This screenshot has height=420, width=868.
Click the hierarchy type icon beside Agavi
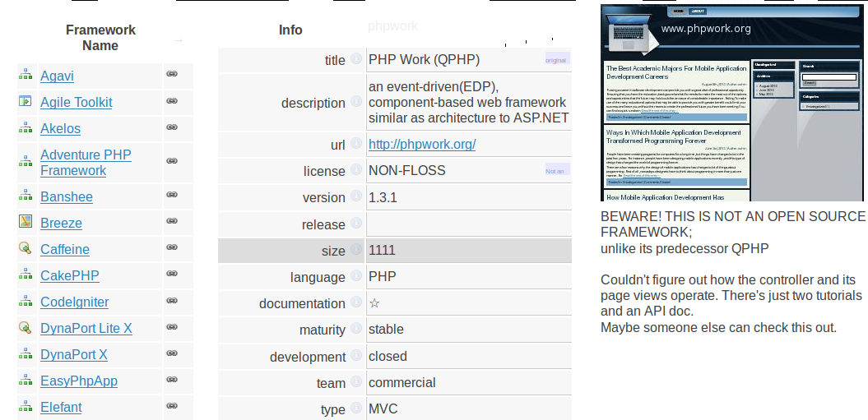click(26, 75)
